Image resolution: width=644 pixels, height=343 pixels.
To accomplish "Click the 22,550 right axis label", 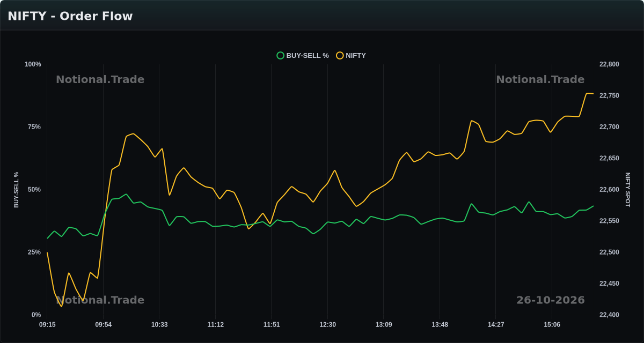I will coord(609,221).
